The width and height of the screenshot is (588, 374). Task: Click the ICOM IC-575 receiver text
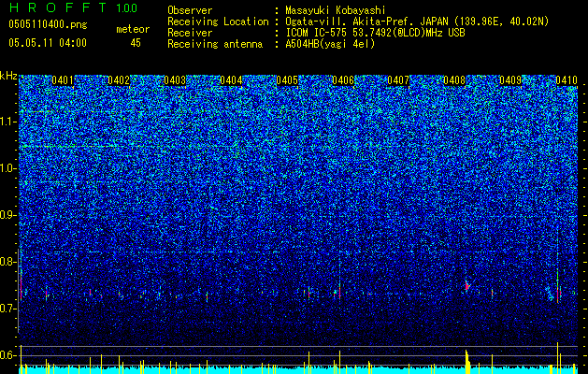point(375,33)
